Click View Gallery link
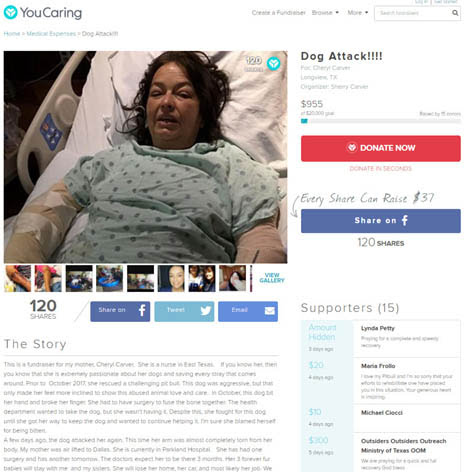The height and width of the screenshot is (472, 465). 272,278
